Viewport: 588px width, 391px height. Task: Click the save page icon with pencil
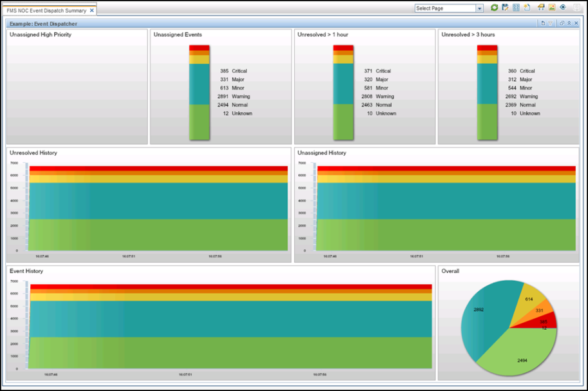click(x=505, y=8)
